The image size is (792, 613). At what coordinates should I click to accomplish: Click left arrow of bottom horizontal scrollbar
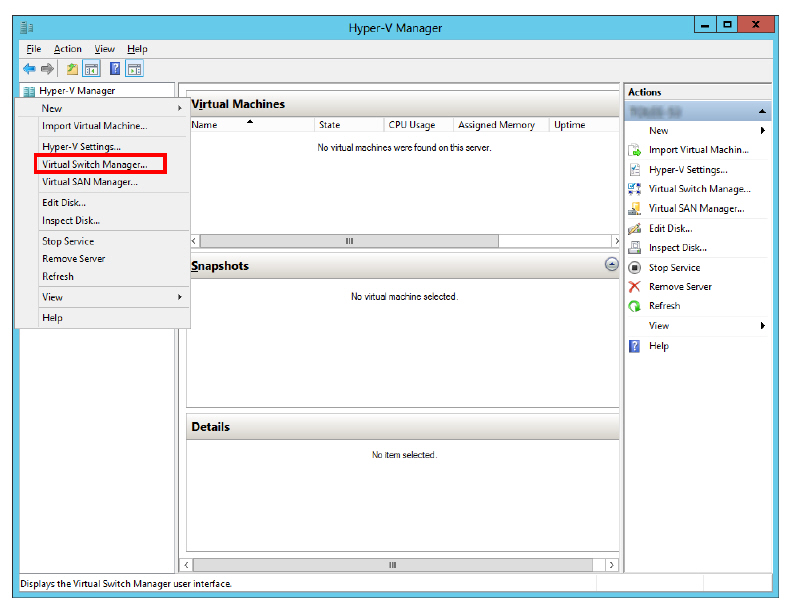(x=186, y=565)
